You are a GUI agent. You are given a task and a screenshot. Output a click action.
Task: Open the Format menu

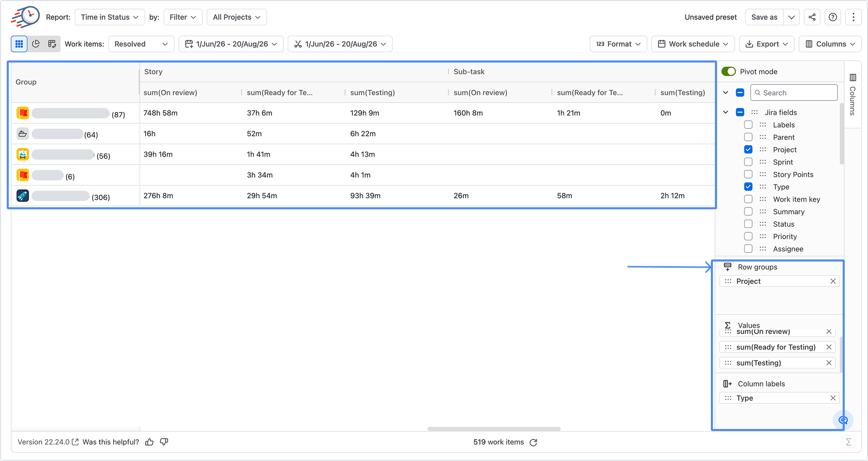pos(618,44)
